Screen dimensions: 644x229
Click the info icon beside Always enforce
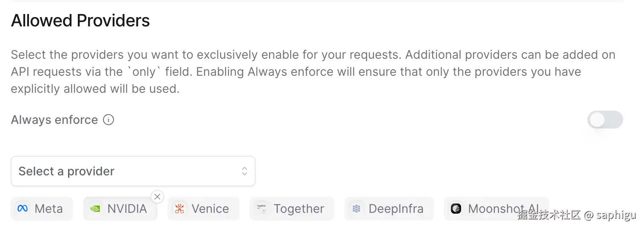108,120
